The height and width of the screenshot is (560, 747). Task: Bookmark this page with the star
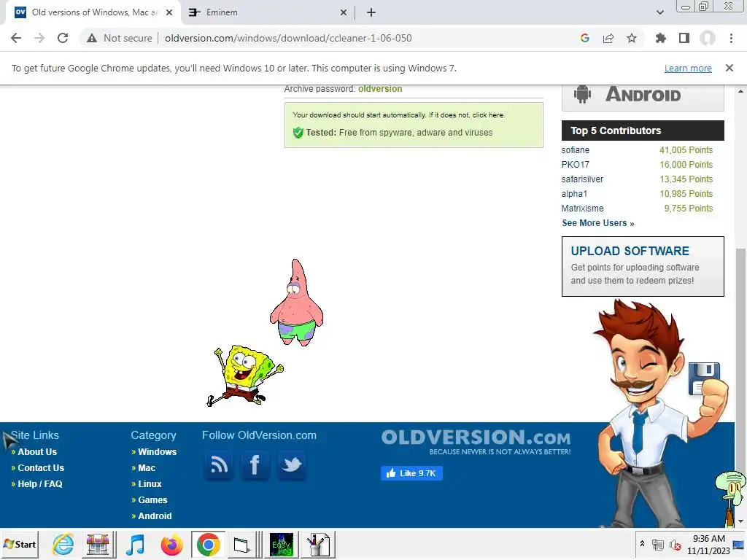pos(632,38)
